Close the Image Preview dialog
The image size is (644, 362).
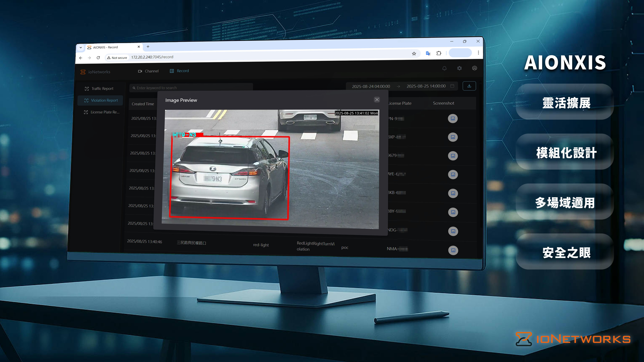[x=377, y=100]
